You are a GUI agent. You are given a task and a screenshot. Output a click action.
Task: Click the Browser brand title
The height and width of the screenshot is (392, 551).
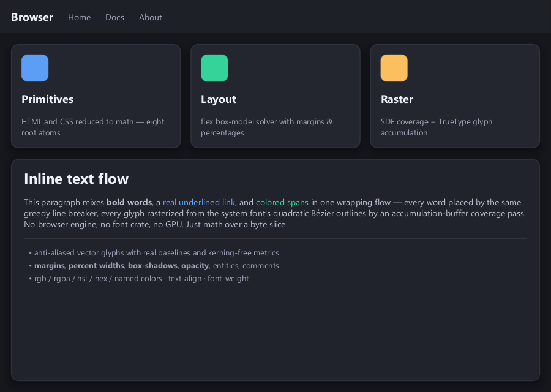point(32,17)
